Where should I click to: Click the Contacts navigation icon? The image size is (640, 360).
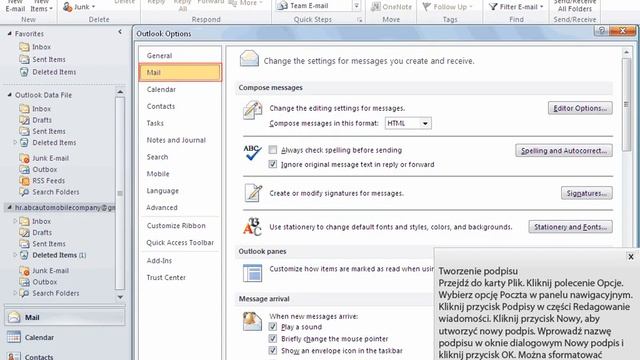click(13, 356)
